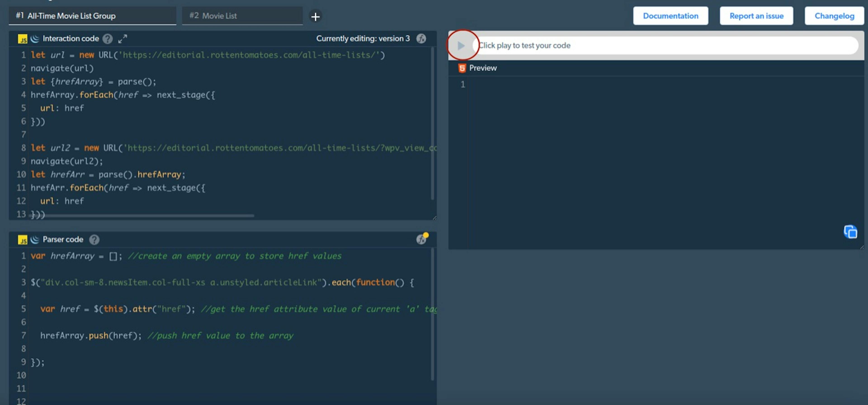Open the Interaction code help icon
This screenshot has height=405, width=868.
point(108,39)
